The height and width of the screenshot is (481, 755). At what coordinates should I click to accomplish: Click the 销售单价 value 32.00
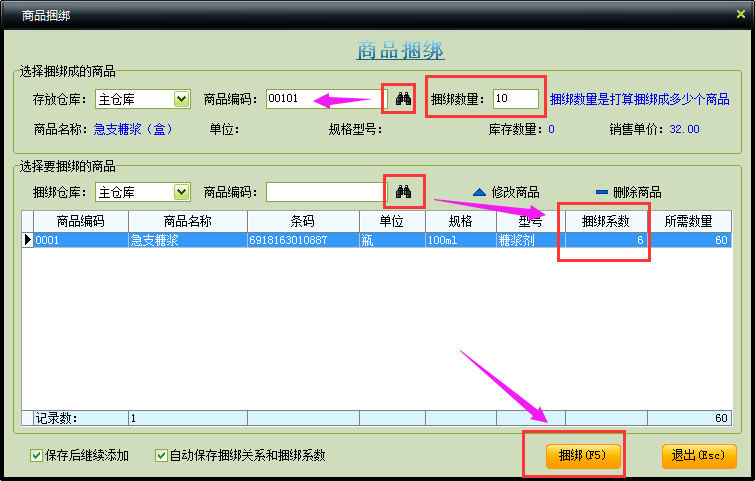pyautogui.click(x=684, y=129)
